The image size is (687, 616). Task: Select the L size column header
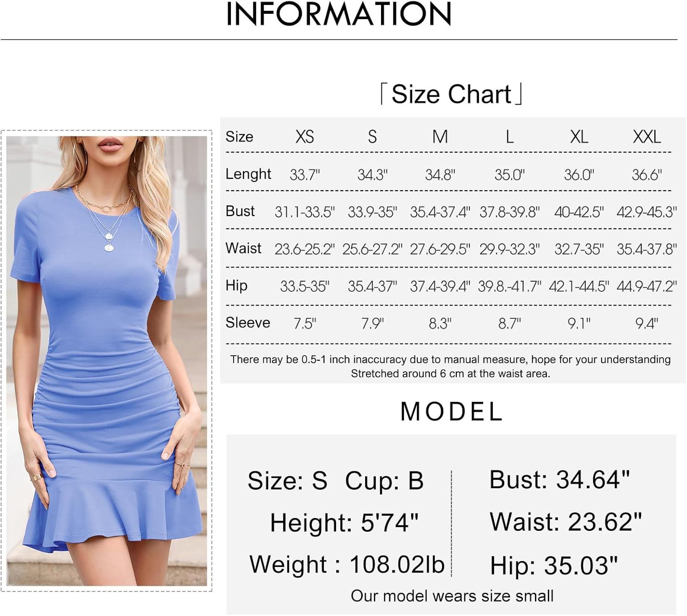click(509, 136)
